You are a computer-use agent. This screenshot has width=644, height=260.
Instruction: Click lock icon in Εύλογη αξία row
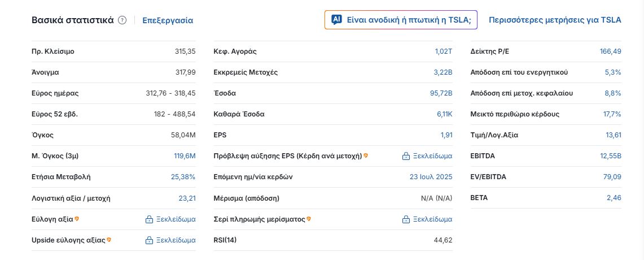tap(149, 219)
